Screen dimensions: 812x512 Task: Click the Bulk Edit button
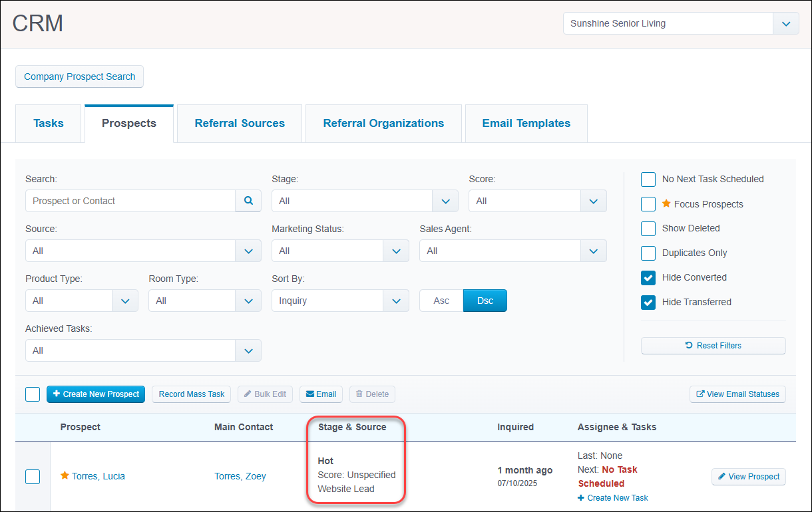pyautogui.click(x=265, y=394)
